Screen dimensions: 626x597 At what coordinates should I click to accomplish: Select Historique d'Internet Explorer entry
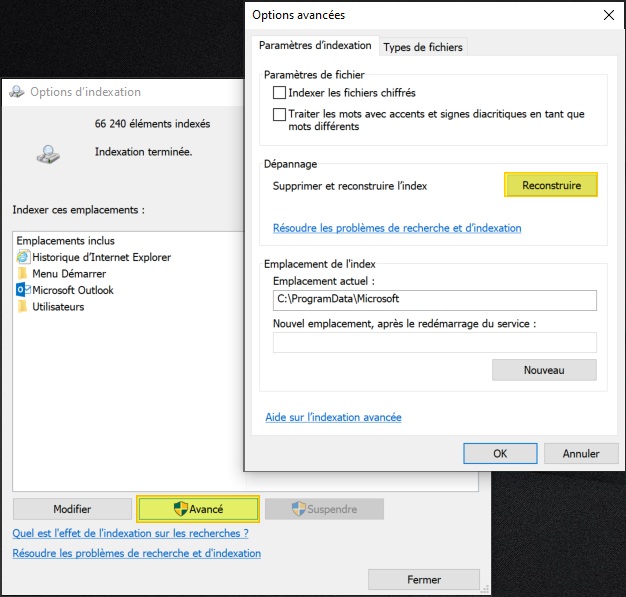[101, 257]
